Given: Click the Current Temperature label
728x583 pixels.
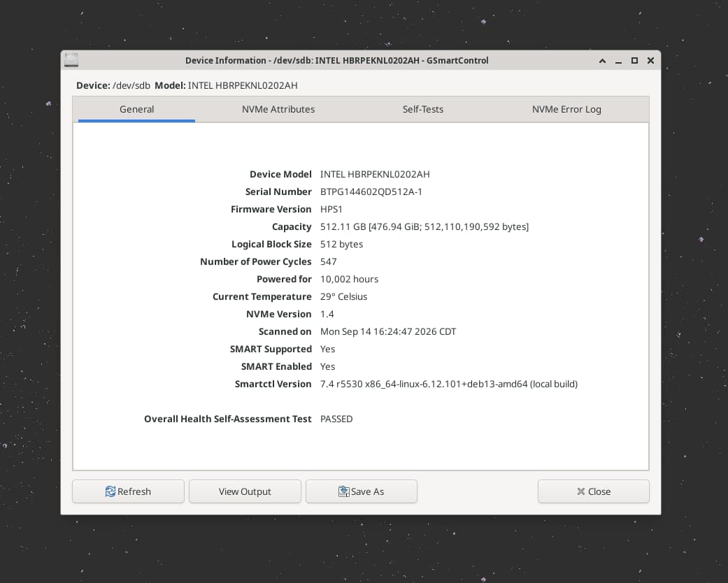Looking at the screenshot, I should (262, 296).
